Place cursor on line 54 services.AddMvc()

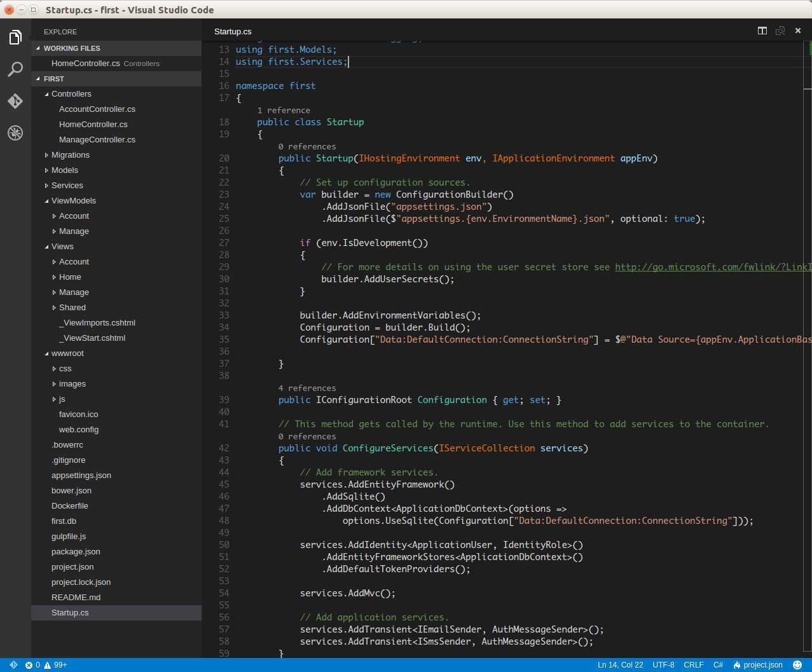click(348, 593)
